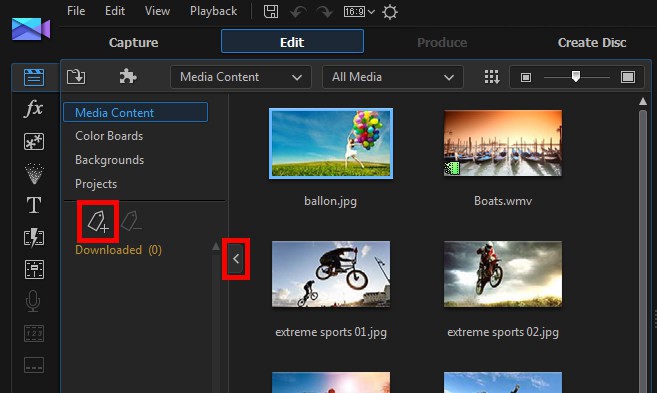The height and width of the screenshot is (393, 657).
Task: Switch to the Create Disc tab
Action: tap(592, 42)
